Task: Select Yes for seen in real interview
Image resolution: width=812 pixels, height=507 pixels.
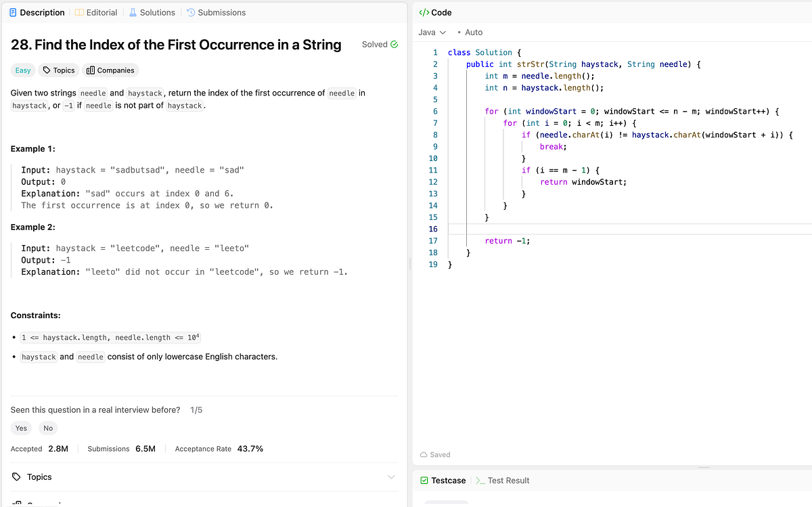Action: pos(20,427)
